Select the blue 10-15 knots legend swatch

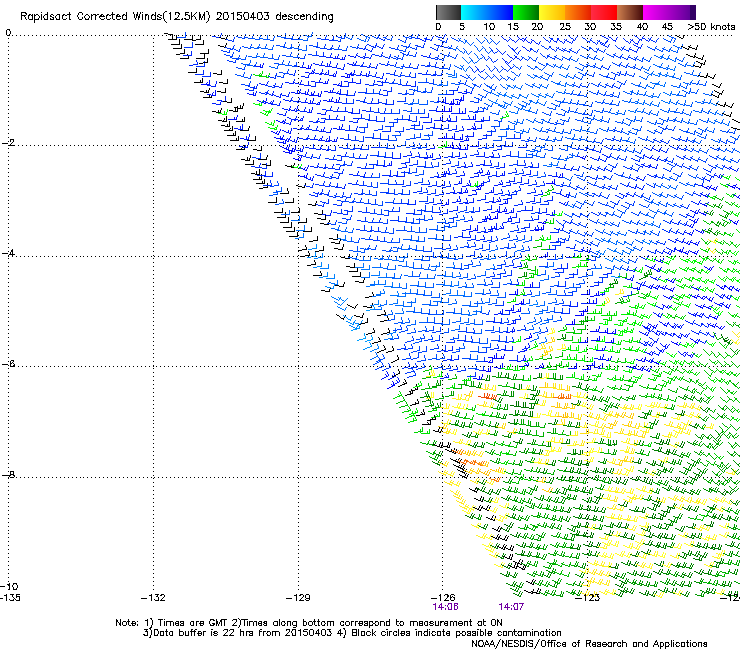[x=500, y=12]
